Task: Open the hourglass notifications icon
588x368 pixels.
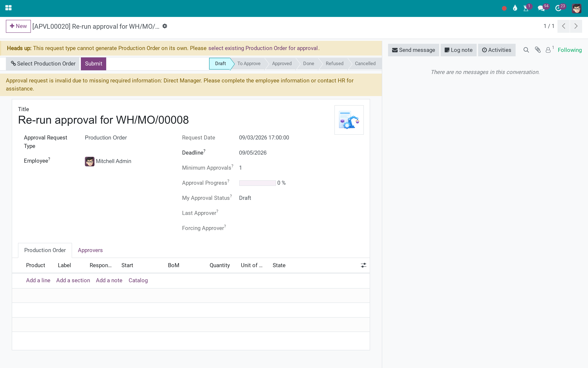Action: click(x=526, y=8)
